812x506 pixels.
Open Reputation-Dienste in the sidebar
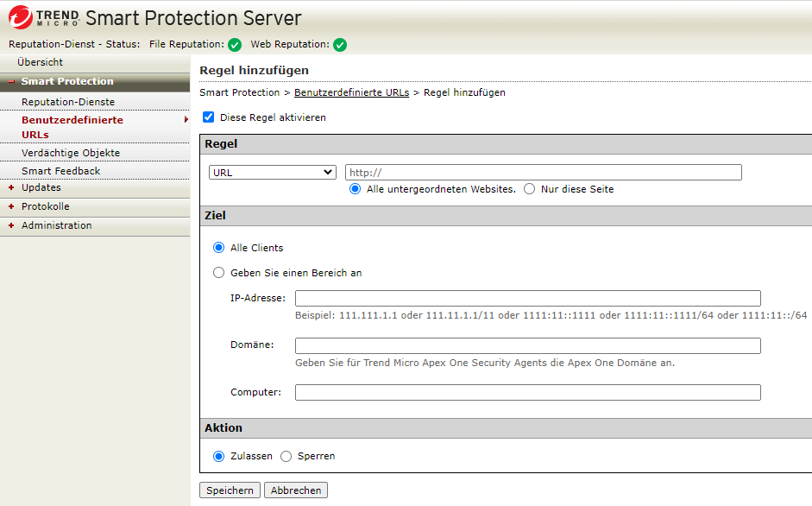(68, 102)
